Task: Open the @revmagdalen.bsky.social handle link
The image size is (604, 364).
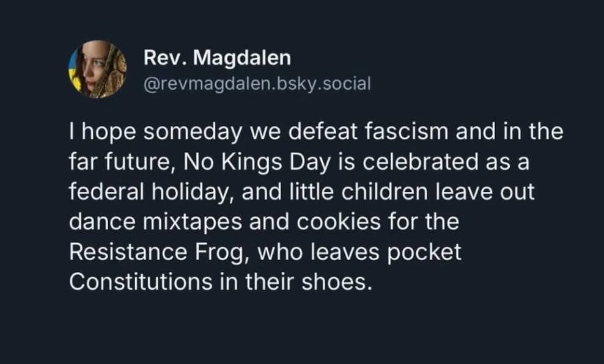Action: pyautogui.click(x=257, y=82)
